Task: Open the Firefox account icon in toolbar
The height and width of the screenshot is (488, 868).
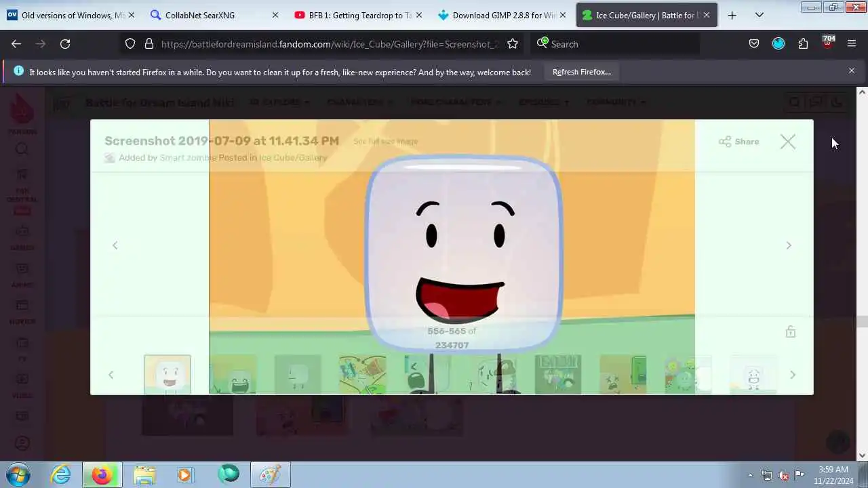Action: 778,43
